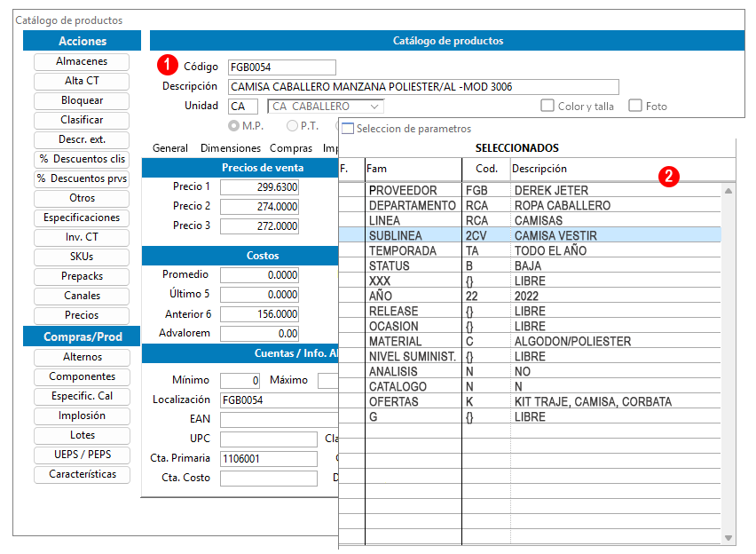Click the Fam column header
Screen dimensions: 756x554
click(376, 169)
